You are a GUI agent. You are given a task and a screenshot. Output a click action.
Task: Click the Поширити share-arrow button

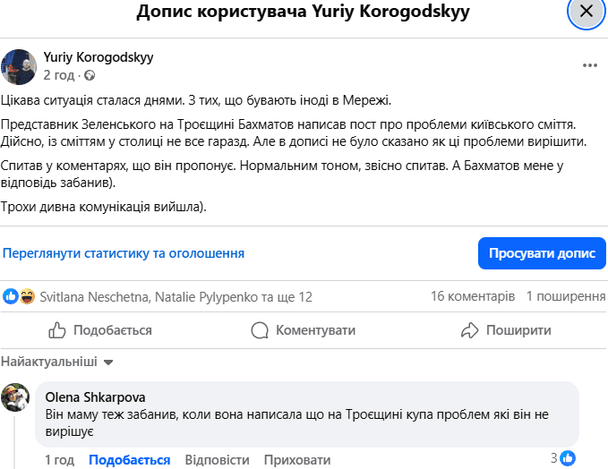(x=506, y=330)
